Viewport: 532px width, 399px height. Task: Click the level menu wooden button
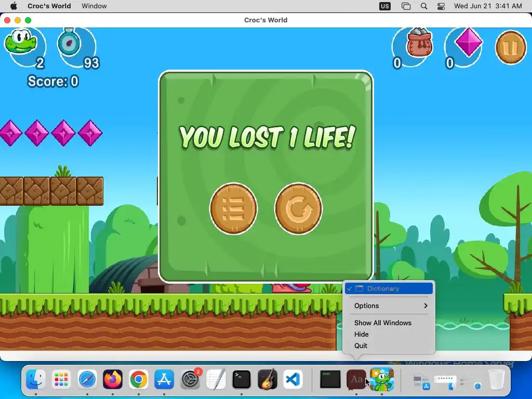click(233, 208)
